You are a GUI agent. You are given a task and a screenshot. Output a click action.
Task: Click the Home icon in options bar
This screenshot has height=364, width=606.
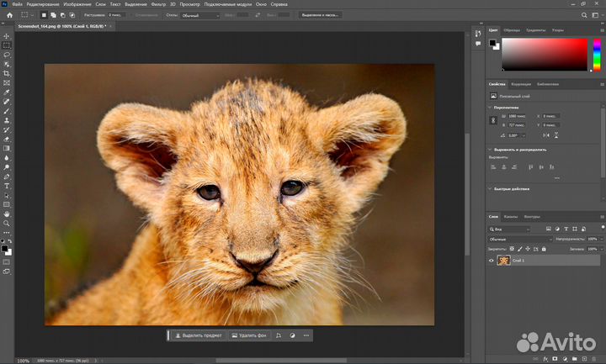9,15
